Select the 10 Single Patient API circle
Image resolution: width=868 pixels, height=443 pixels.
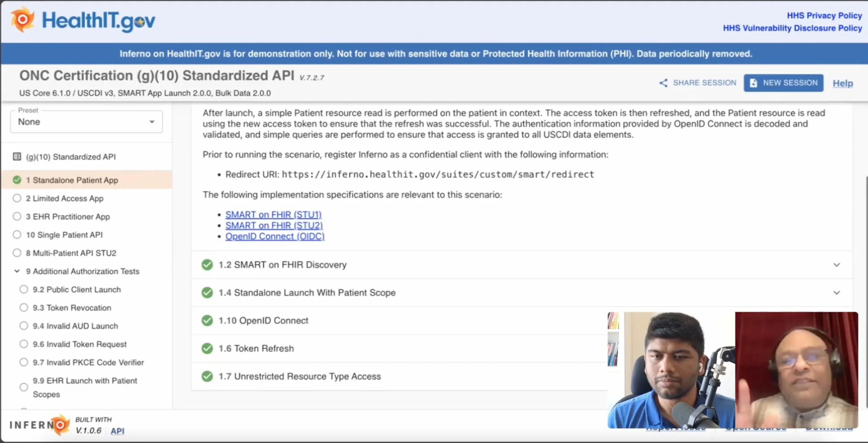coord(17,234)
